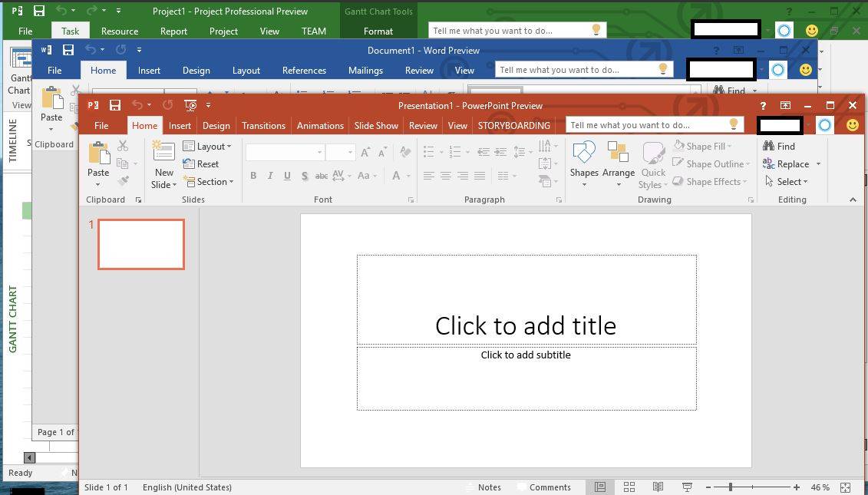Image resolution: width=868 pixels, height=495 pixels.
Task: Save the presentation using the floppy icon
Action: [115, 105]
